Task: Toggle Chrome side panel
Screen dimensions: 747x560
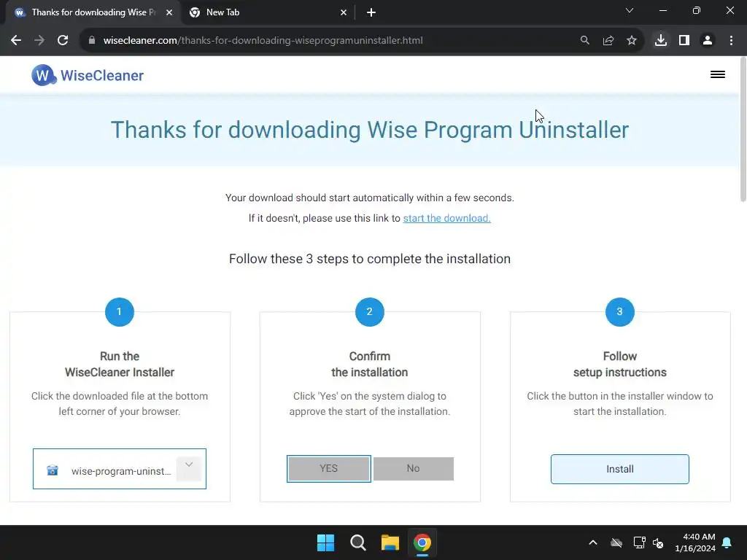Action: pos(684,41)
